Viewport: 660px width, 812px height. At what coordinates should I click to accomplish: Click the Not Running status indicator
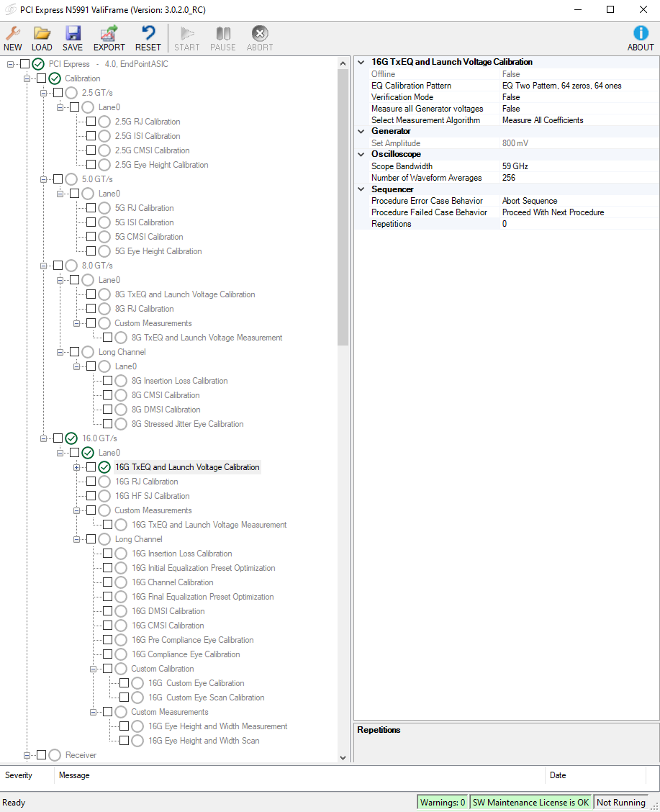point(620,802)
